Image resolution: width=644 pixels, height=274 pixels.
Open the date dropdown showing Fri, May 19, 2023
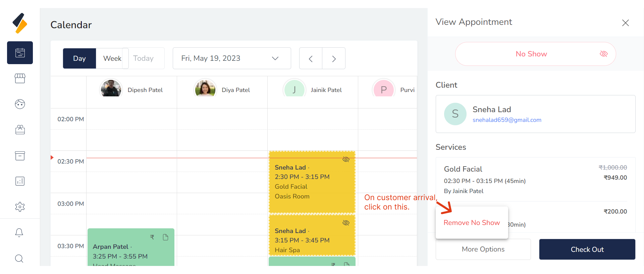[x=231, y=58]
